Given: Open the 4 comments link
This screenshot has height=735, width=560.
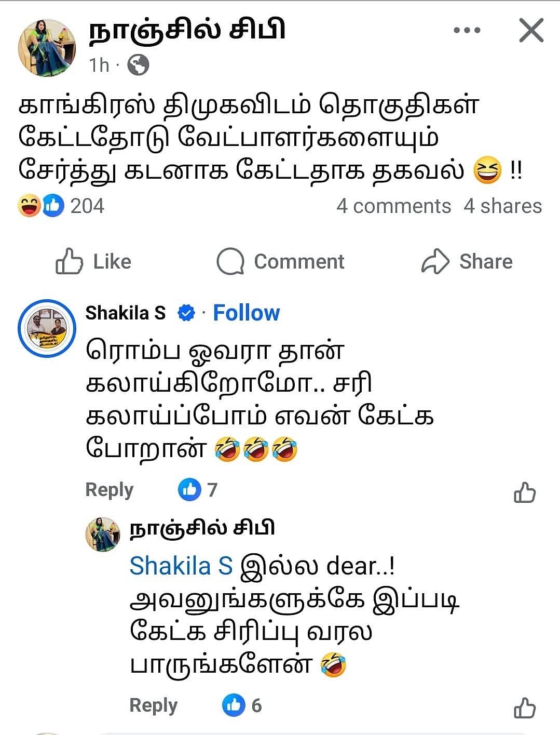Looking at the screenshot, I should [x=393, y=206].
